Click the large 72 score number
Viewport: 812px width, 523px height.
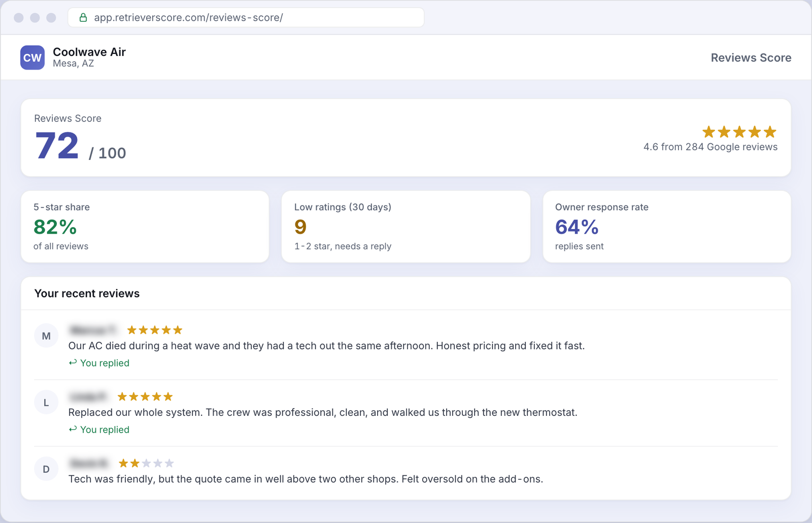(x=57, y=146)
